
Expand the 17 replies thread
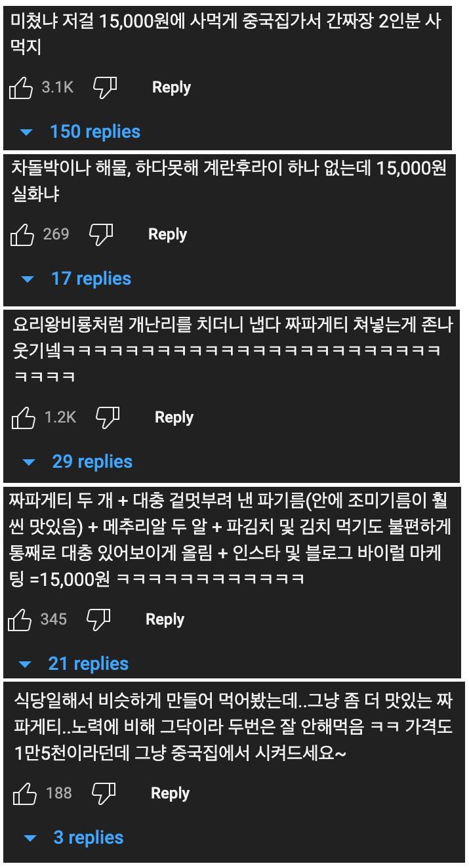click(76, 279)
